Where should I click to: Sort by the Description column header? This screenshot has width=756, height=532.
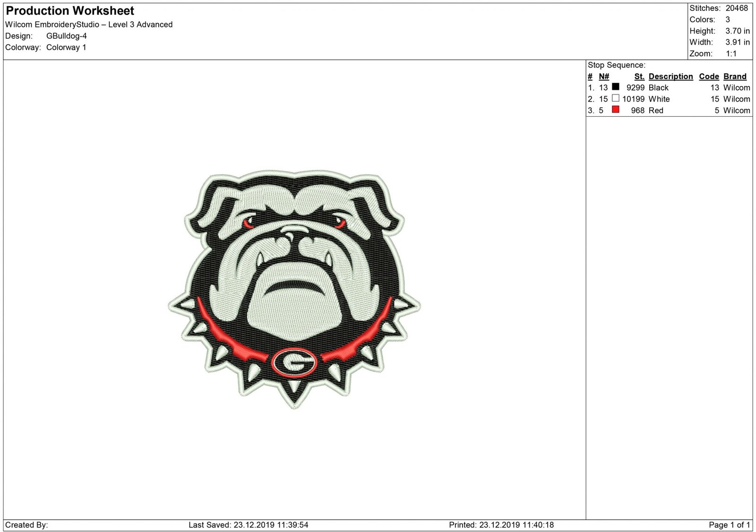[x=670, y=76]
